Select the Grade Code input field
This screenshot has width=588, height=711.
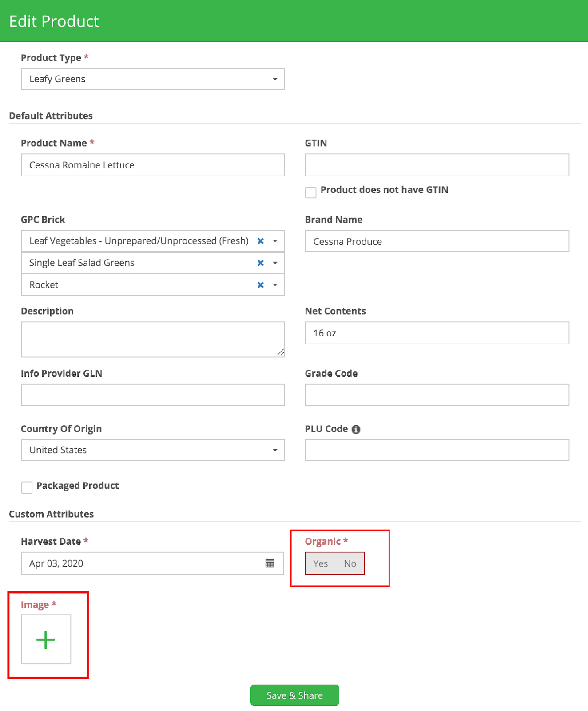coord(437,395)
